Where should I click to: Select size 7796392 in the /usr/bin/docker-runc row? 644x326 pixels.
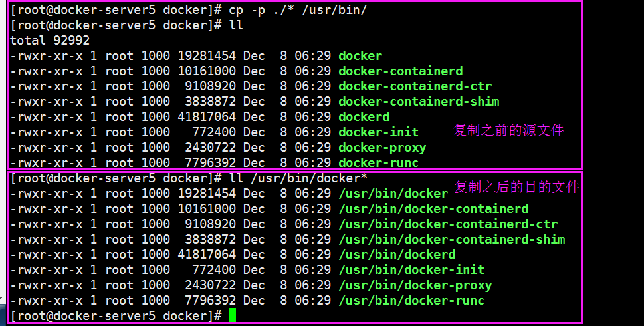click(210, 301)
